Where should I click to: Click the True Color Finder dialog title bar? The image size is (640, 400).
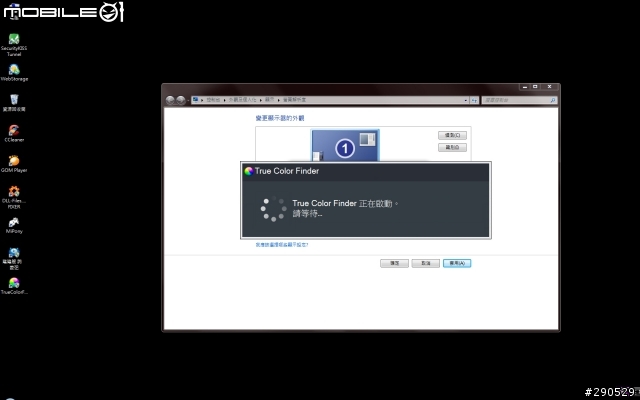click(366, 171)
